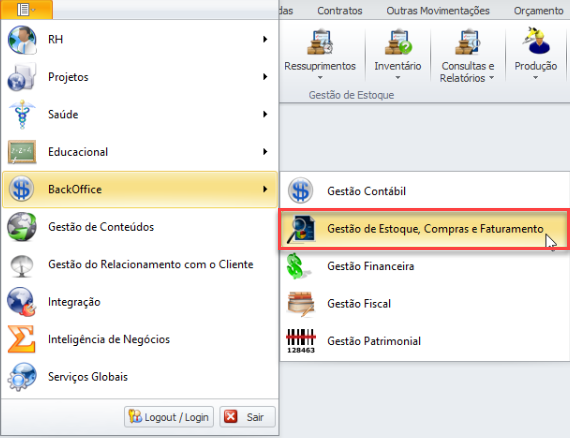
Task: Click the BackOffice dollar coin icon
Action: coord(22,189)
